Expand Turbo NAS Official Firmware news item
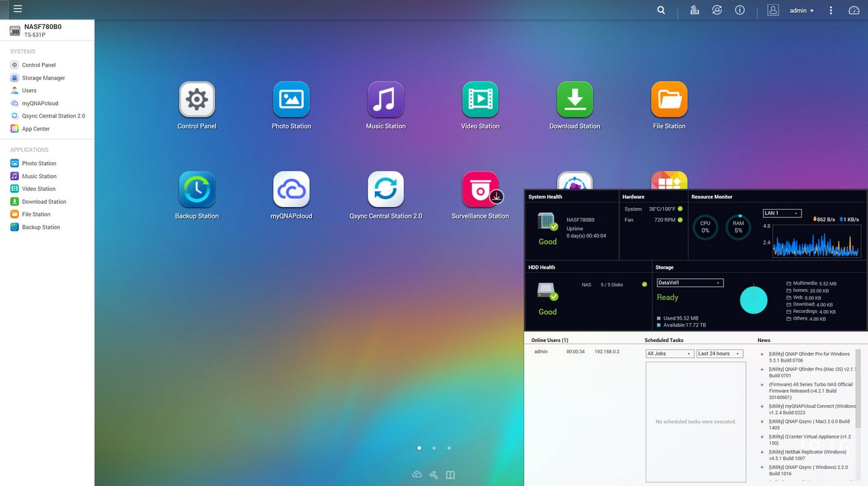 pos(762,385)
